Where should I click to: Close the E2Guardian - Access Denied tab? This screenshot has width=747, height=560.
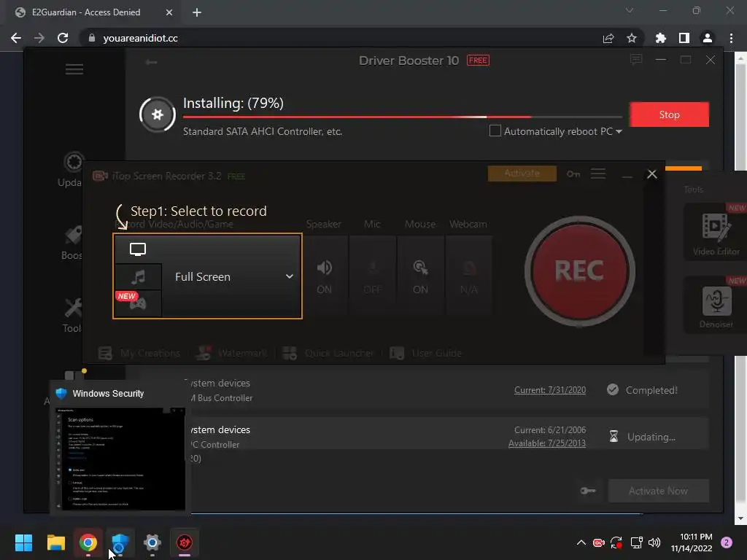169,12
